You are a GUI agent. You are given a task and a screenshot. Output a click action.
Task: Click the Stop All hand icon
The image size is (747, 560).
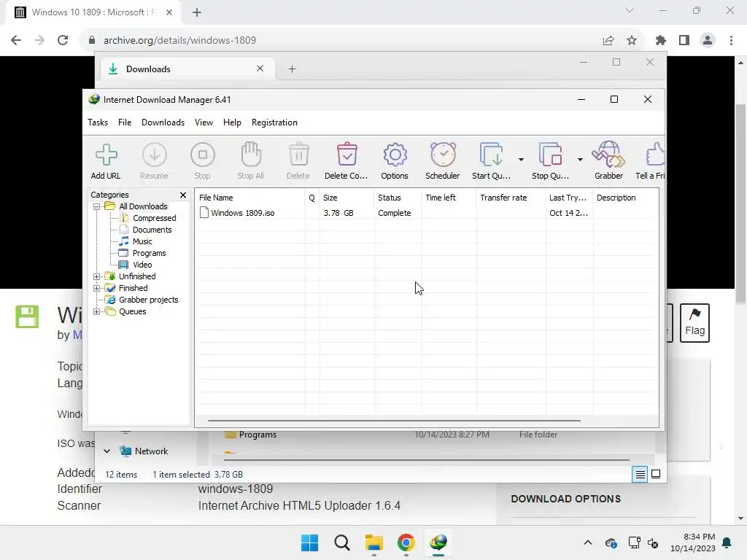click(x=251, y=160)
